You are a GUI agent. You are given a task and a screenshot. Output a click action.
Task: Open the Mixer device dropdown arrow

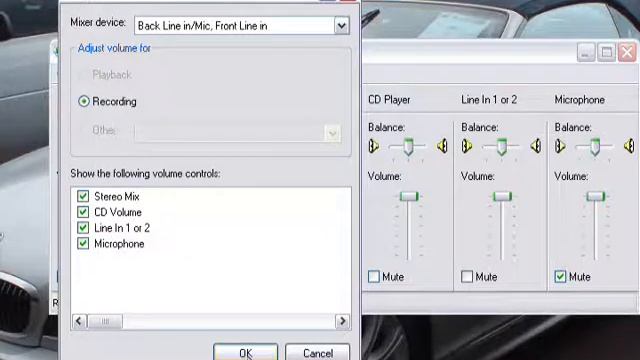point(342,26)
